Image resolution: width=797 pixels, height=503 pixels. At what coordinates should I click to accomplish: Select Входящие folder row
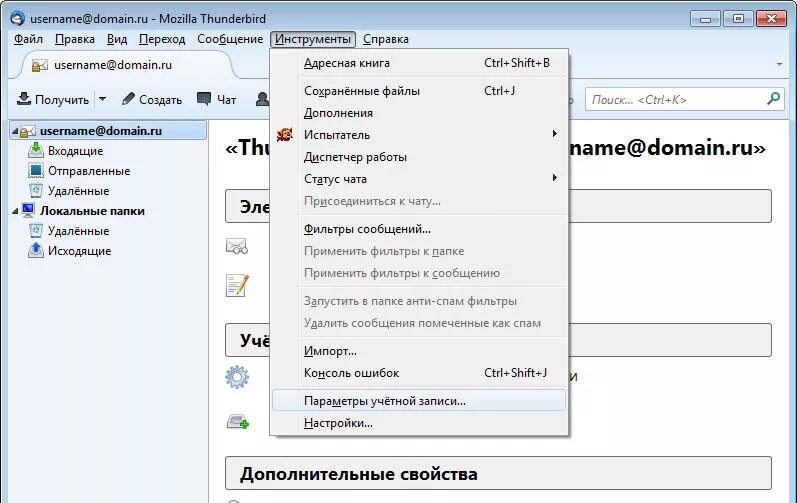click(109, 151)
